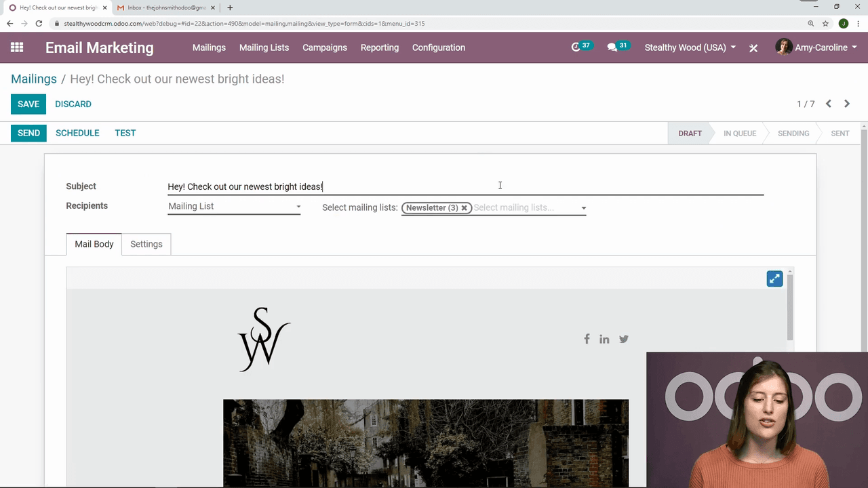Open the conversations chat icon with 31

click(x=612, y=47)
